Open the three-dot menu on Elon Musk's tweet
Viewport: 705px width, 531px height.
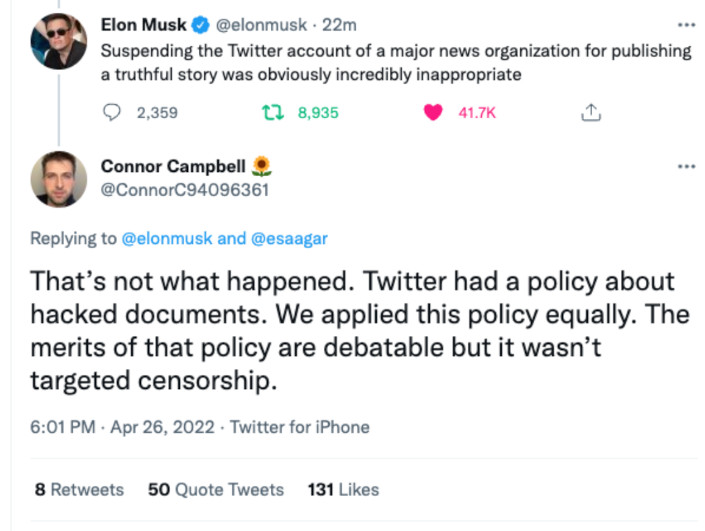pos(685,24)
